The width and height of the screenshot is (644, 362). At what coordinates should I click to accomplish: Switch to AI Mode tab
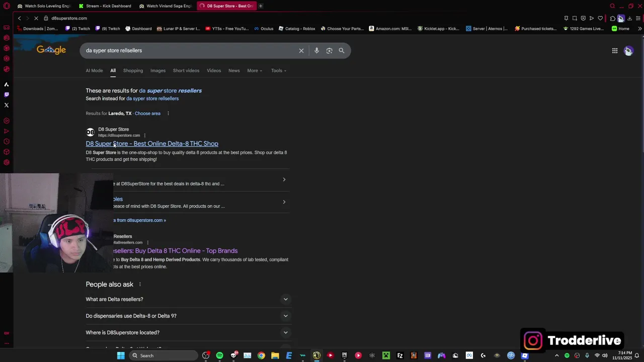coord(94,70)
